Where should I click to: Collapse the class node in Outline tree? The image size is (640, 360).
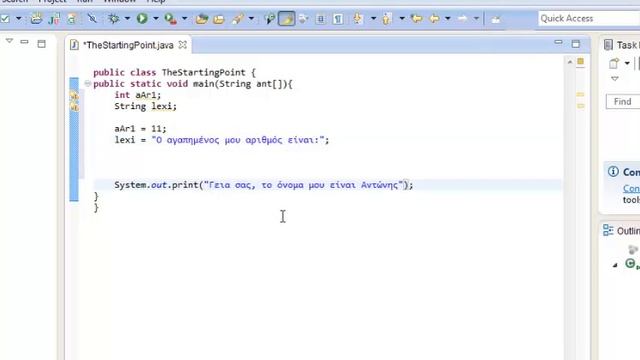[x=615, y=265]
